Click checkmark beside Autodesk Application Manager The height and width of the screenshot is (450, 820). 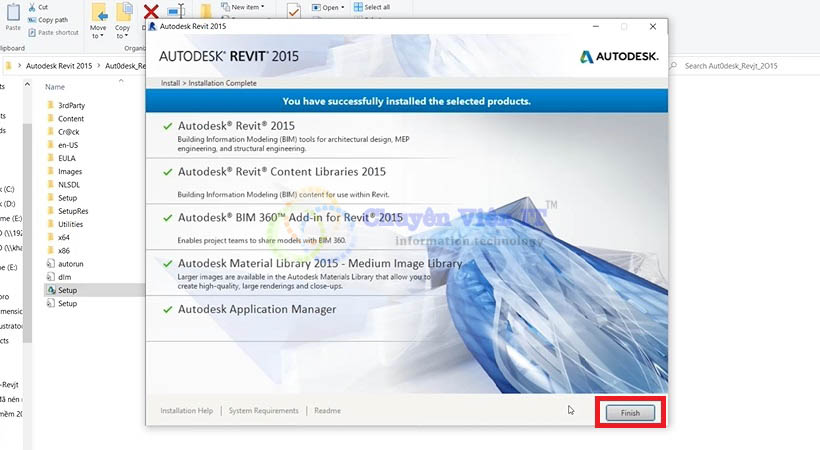tap(167, 310)
